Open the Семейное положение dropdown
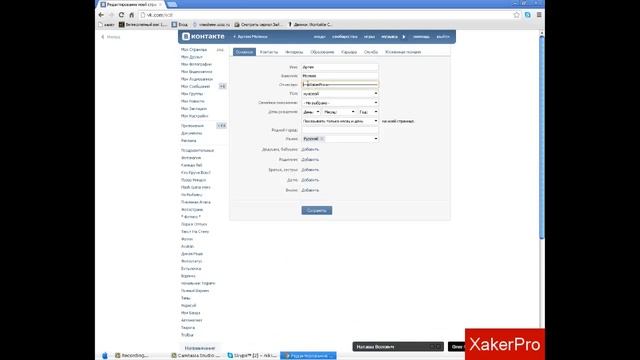This screenshot has height=360, width=640. pyautogui.click(x=340, y=103)
